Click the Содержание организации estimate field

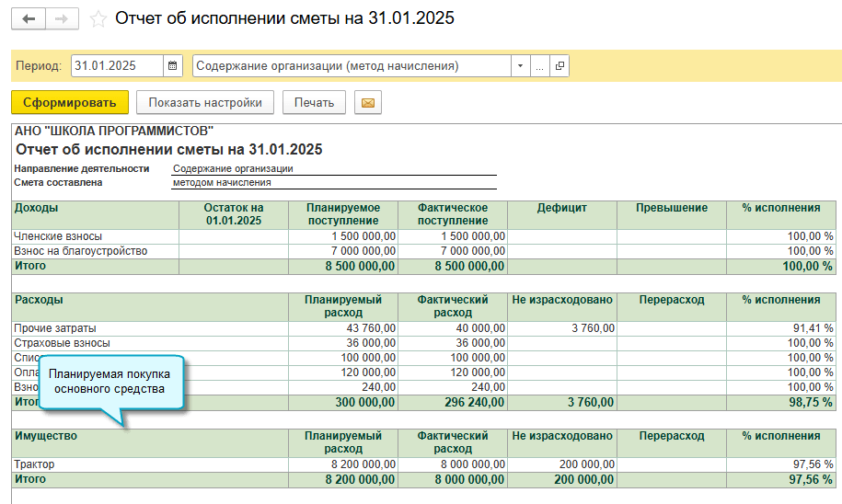tap(352, 66)
